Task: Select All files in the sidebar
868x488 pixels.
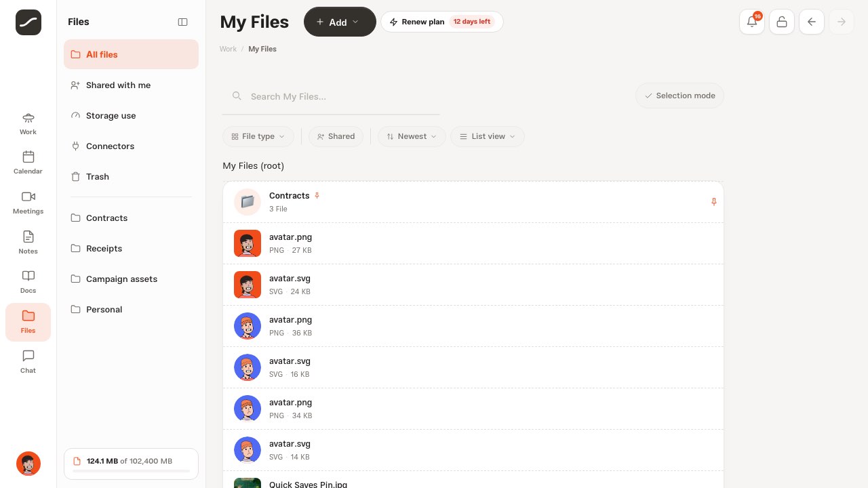Action: pos(131,54)
